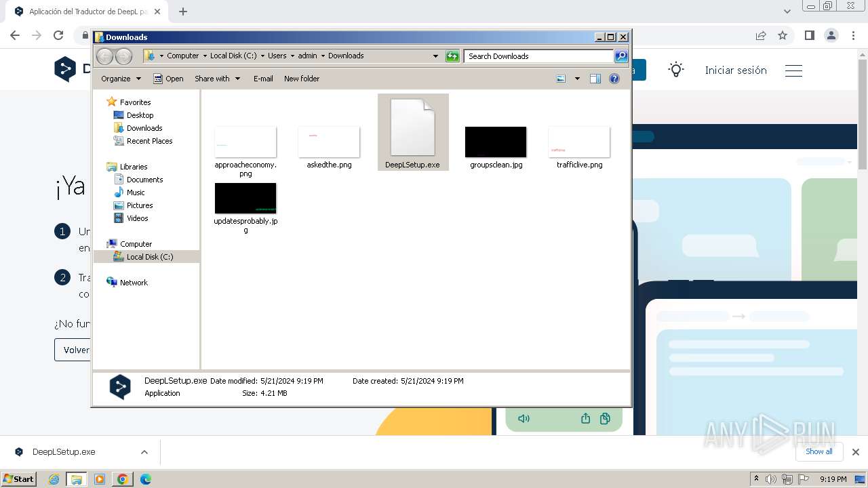Open the Organize menu
This screenshot has height=488, width=868.
click(121, 79)
